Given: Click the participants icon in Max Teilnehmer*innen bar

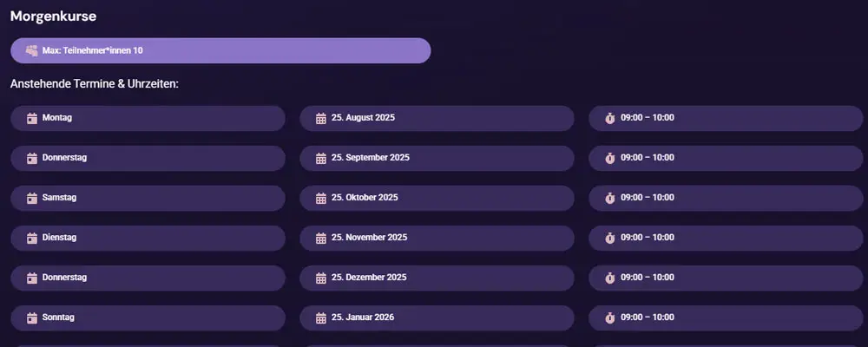Looking at the screenshot, I should coord(32,50).
